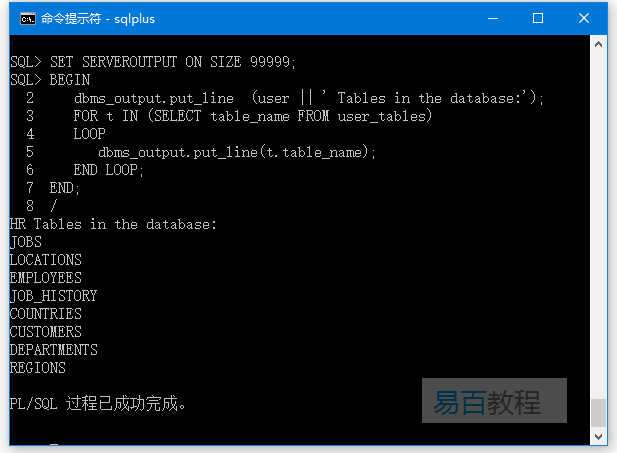Click the 'HR Tables in the database:' output line

pyautogui.click(x=113, y=224)
